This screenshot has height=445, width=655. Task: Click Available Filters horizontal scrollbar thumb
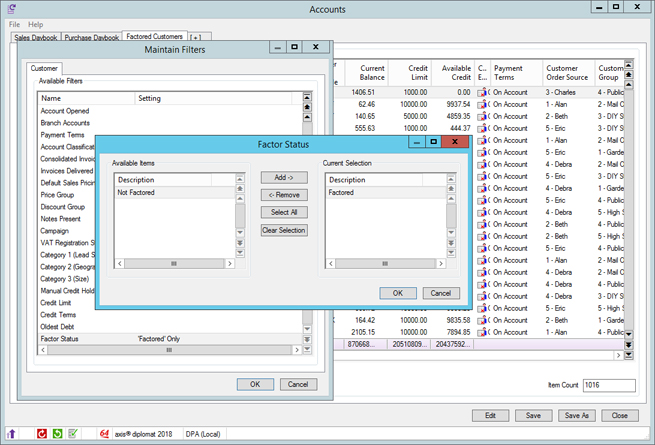tap(169, 350)
